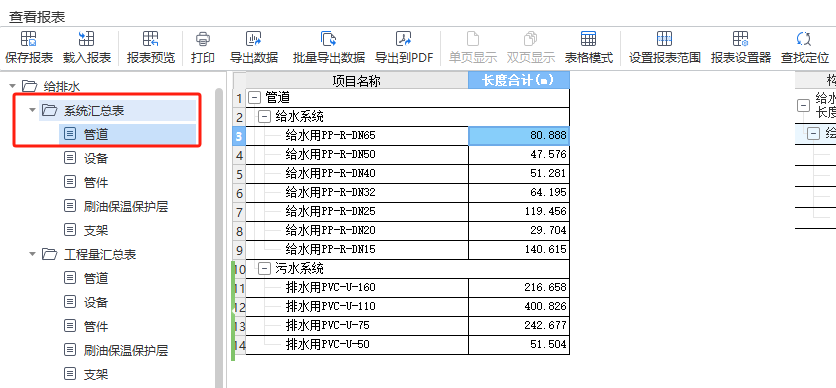Collapse the 给排水 root folder arrow
836x388 pixels.
point(13,86)
